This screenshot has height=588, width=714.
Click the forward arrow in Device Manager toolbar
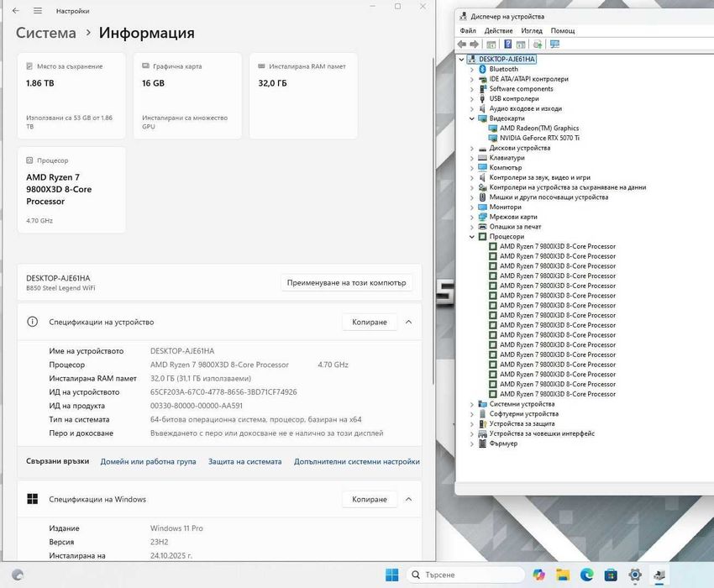pos(474,45)
